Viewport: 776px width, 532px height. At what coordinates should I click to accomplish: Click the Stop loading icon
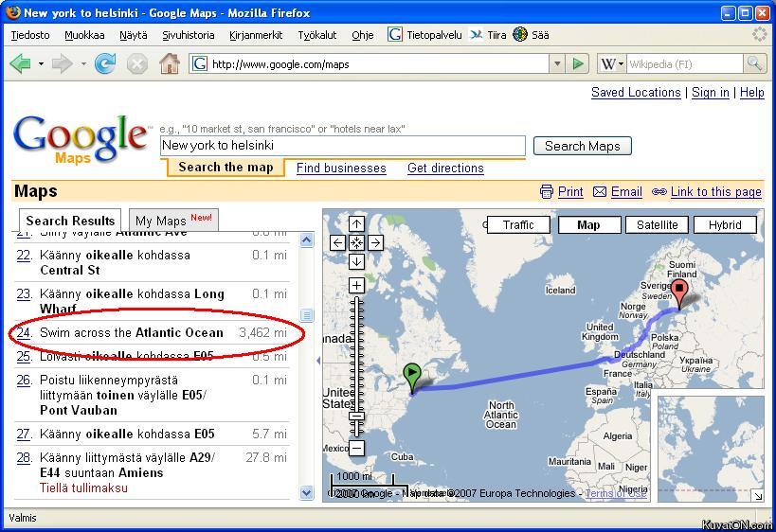pyautogui.click(x=137, y=64)
